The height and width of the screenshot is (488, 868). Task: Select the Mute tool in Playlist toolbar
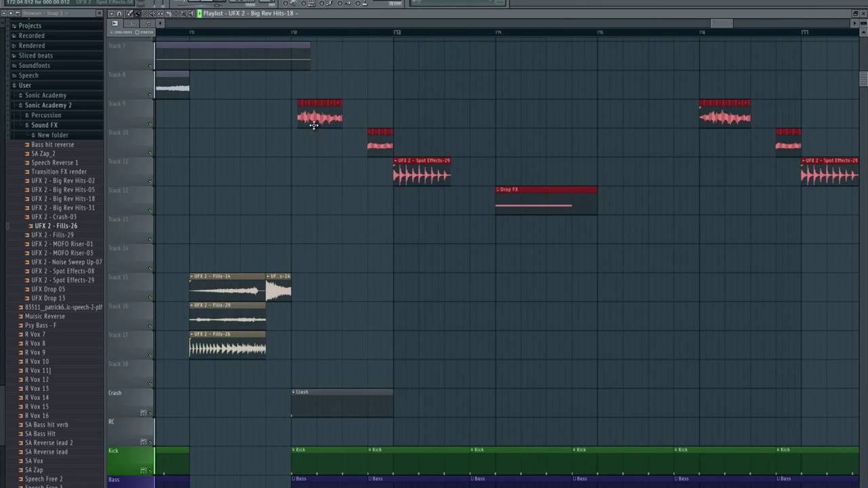(x=153, y=14)
